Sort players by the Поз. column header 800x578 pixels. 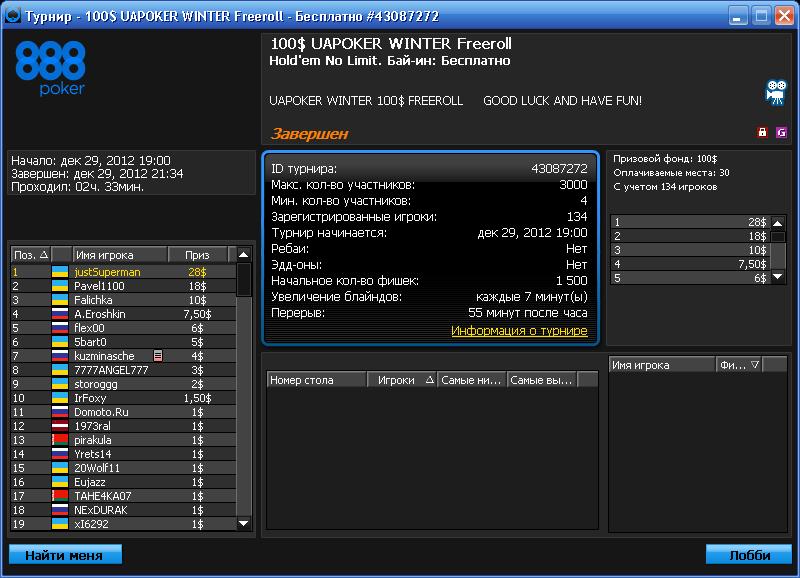click(31, 255)
